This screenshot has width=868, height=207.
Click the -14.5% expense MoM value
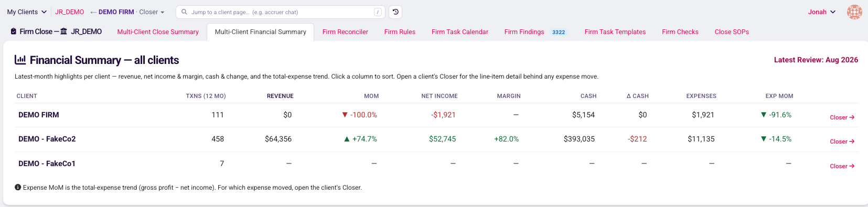tap(776, 139)
